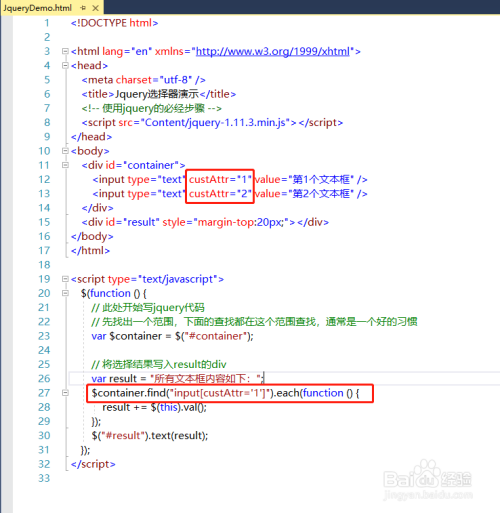Viewport: 500px width, 513px height.
Task: Click the "#container" selector string
Action: (x=215, y=336)
